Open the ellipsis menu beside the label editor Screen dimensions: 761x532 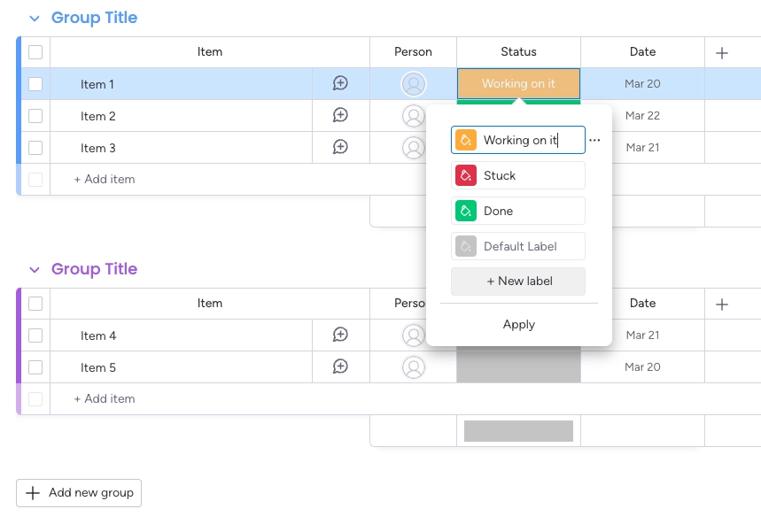point(595,140)
